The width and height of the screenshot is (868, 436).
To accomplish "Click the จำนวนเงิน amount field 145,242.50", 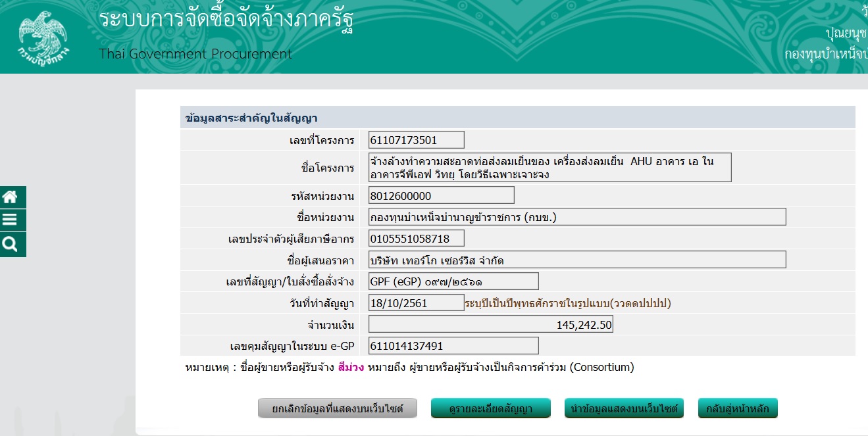I will coord(490,325).
